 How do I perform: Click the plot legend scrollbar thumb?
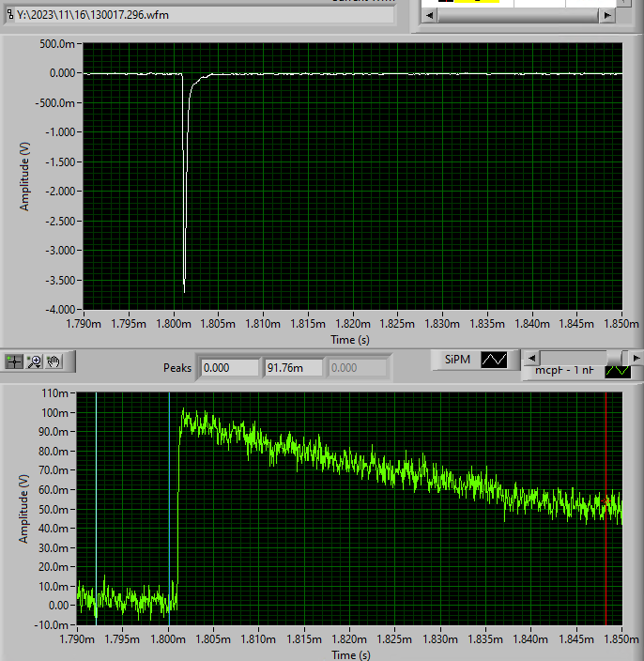pos(613,359)
